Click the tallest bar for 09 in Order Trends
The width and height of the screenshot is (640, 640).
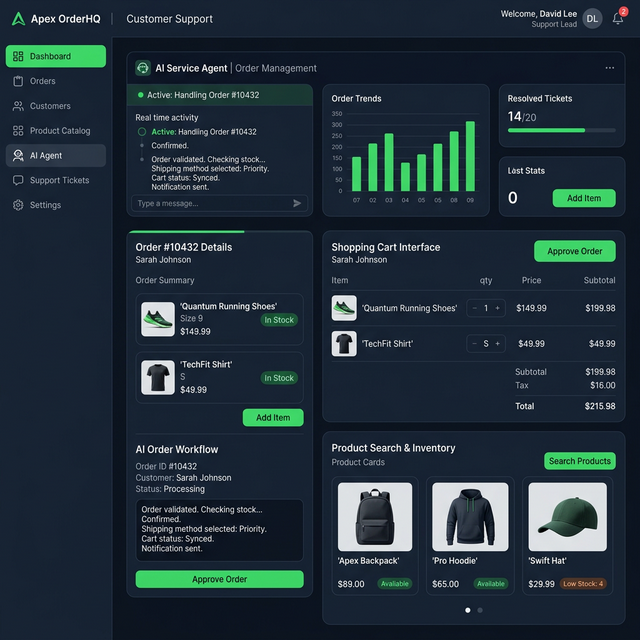[x=470, y=156]
